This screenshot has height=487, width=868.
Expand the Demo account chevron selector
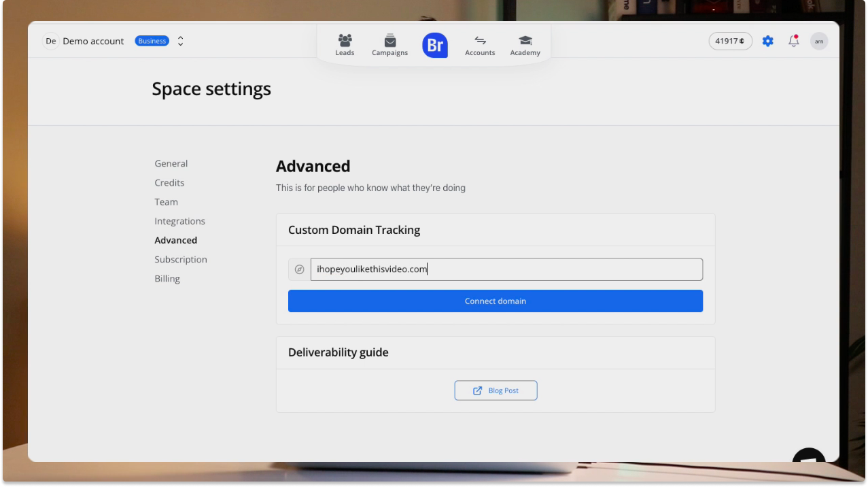180,41
